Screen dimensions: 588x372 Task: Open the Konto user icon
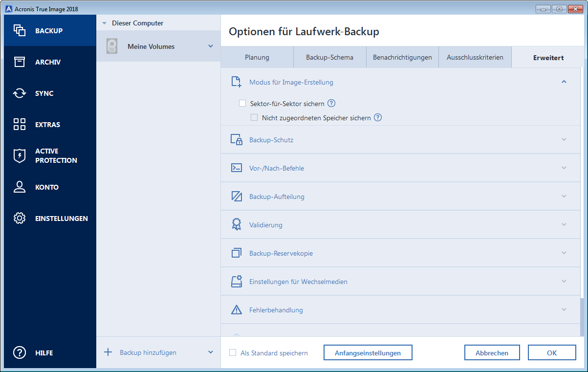(20, 187)
